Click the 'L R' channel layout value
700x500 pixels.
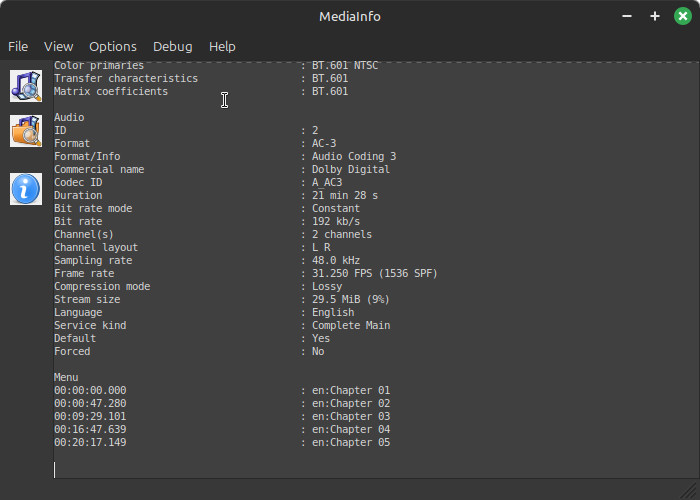click(321, 247)
